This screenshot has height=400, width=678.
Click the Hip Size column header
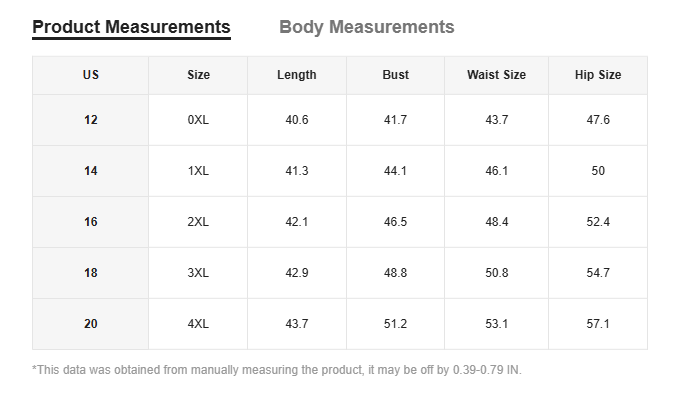(598, 75)
